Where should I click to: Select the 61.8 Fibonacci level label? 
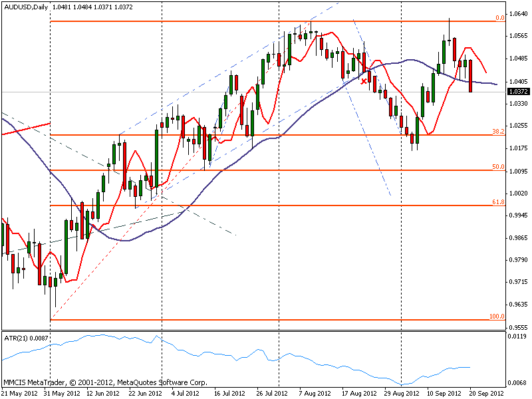[498, 202]
